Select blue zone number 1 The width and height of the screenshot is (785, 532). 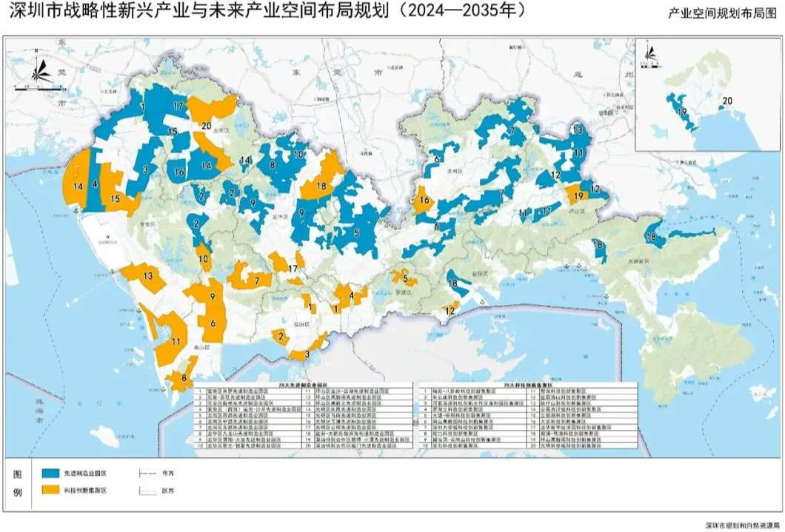coord(143,106)
